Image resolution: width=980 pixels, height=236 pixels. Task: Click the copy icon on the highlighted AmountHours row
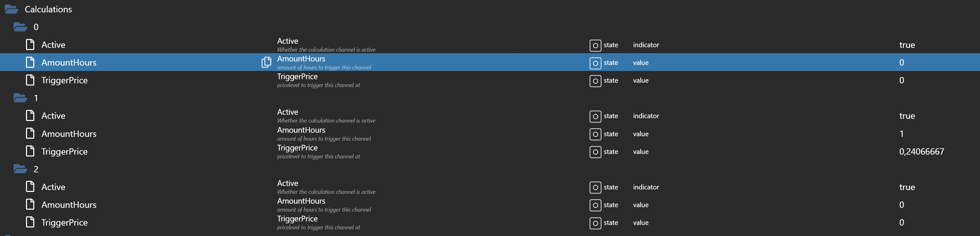pyautogui.click(x=266, y=62)
